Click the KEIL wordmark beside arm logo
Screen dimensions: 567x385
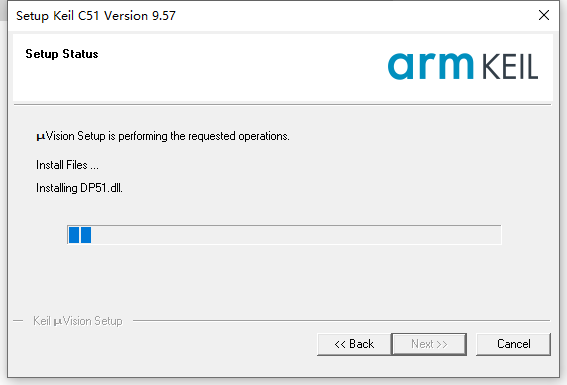(x=510, y=67)
